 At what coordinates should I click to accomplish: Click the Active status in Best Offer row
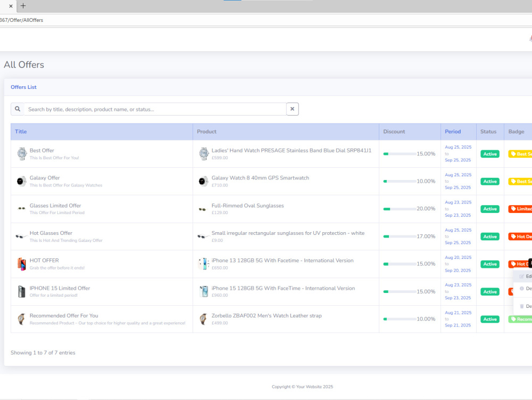pos(490,154)
